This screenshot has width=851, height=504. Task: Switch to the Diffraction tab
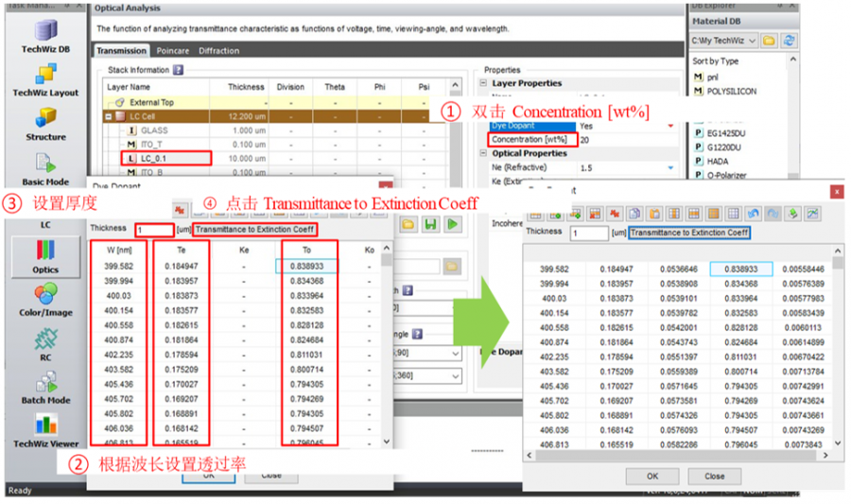click(218, 51)
